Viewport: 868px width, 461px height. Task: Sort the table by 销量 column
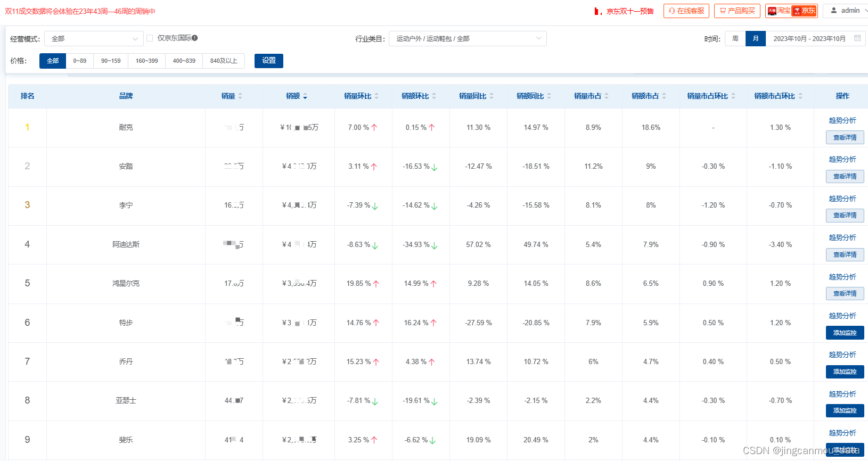tap(232, 96)
